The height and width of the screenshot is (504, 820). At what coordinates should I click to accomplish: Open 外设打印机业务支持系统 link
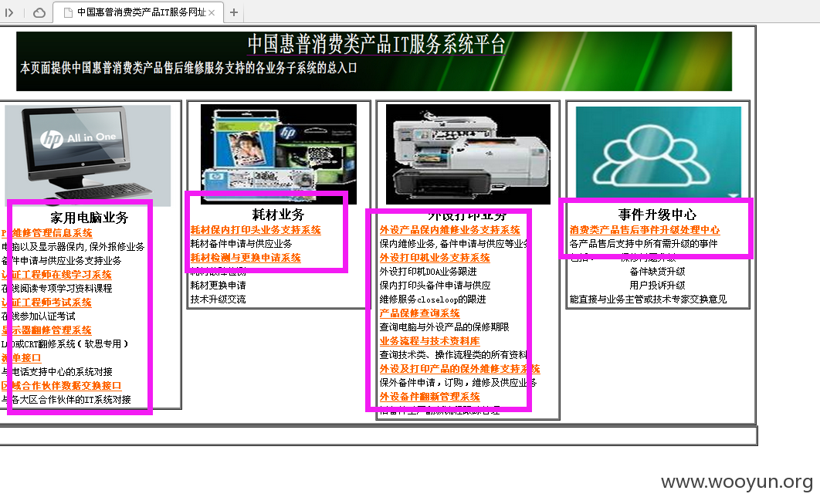(435, 258)
